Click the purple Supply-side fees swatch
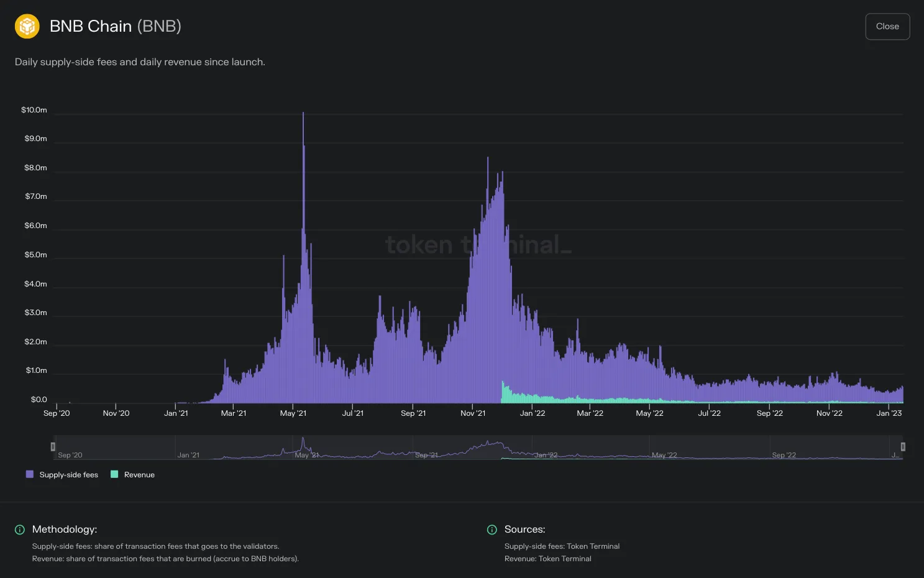 (x=30, y=474)
